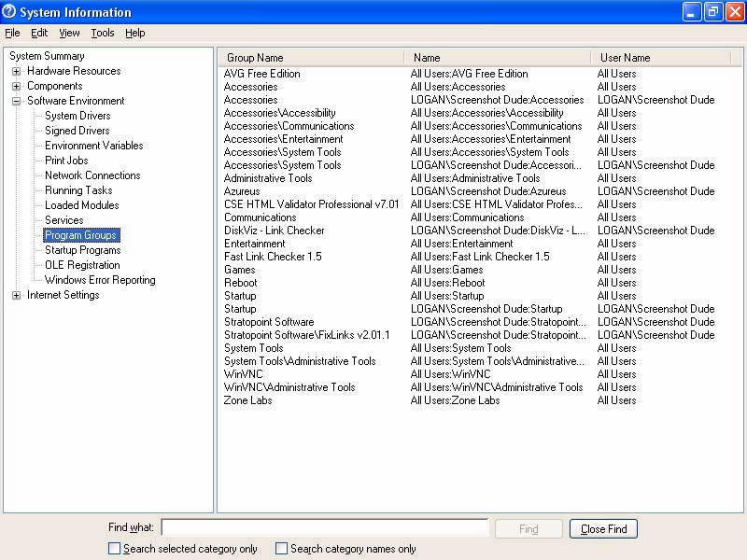This screenshot has width=747, height=560.
Task: Click the LOGAN\Screenshot Dude:Startup name cell
Action: [486, 309]
